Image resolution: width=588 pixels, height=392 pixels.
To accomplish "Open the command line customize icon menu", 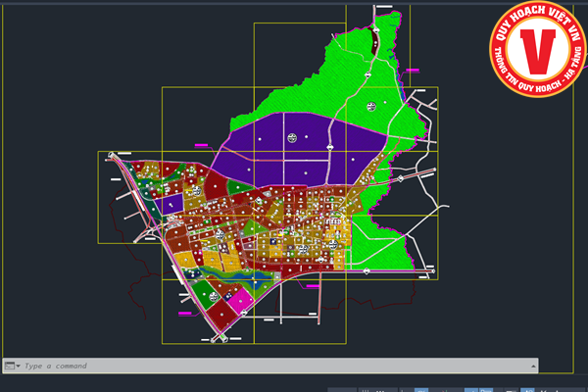I will pos(11,366).
